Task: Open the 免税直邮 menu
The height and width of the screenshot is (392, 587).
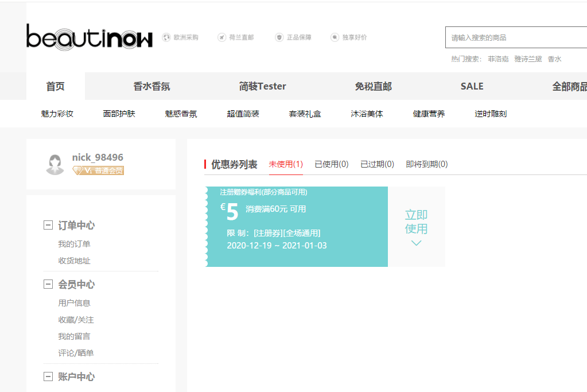Action: pyautogui.click(x=373, y=86)
